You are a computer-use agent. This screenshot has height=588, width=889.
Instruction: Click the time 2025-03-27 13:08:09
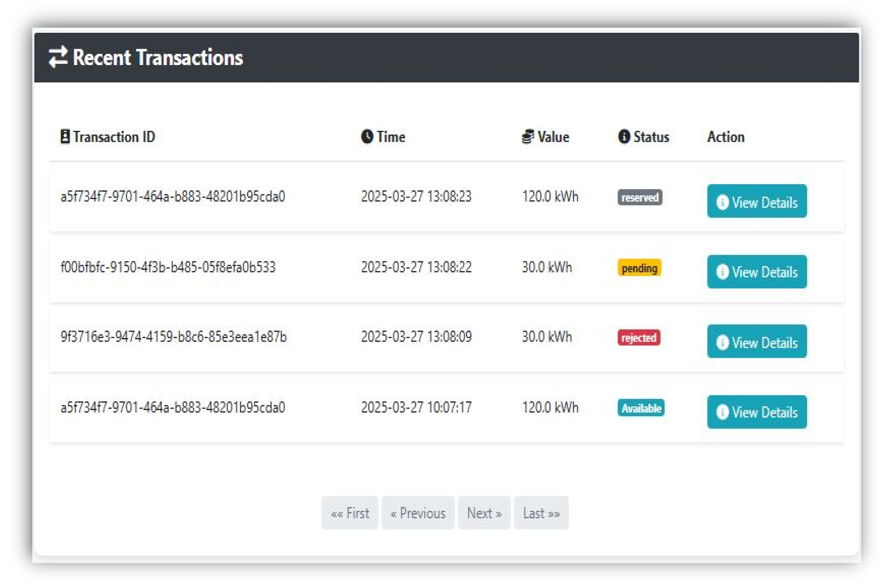pyautogui.click(x=416, y=336)
